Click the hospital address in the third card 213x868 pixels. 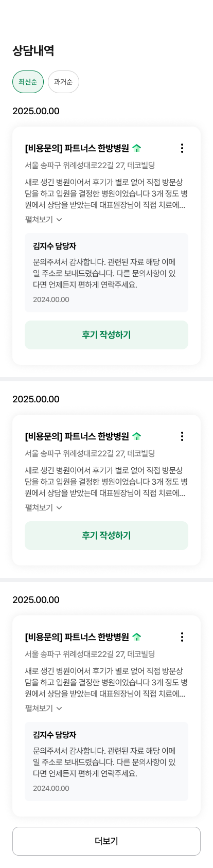pyautogui.click(x=90, y=654)
